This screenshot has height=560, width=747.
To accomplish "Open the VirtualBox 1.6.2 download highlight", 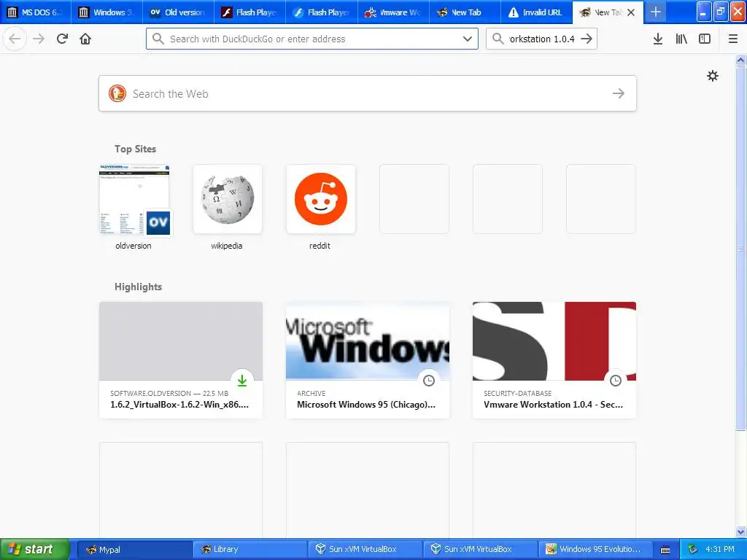I will (181, 360).
